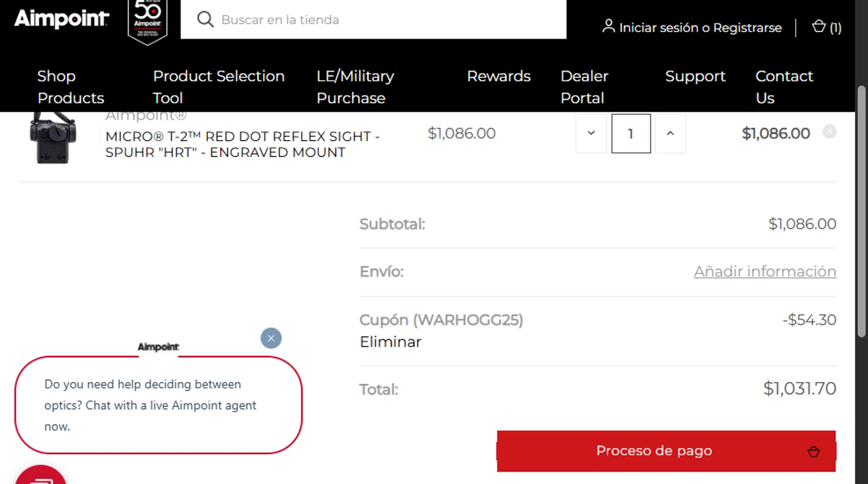Open the Contact Us menu item
868x484 pixels.
point(784,87)
